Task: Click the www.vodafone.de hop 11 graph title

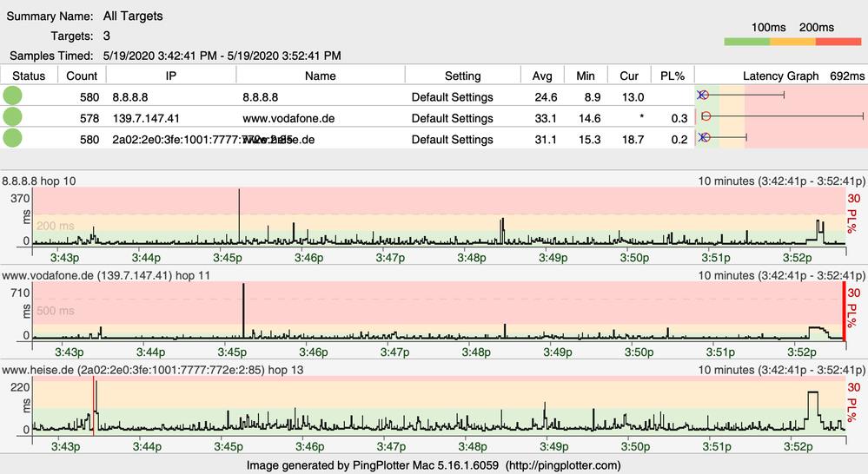Action: [x=106, y=275]
